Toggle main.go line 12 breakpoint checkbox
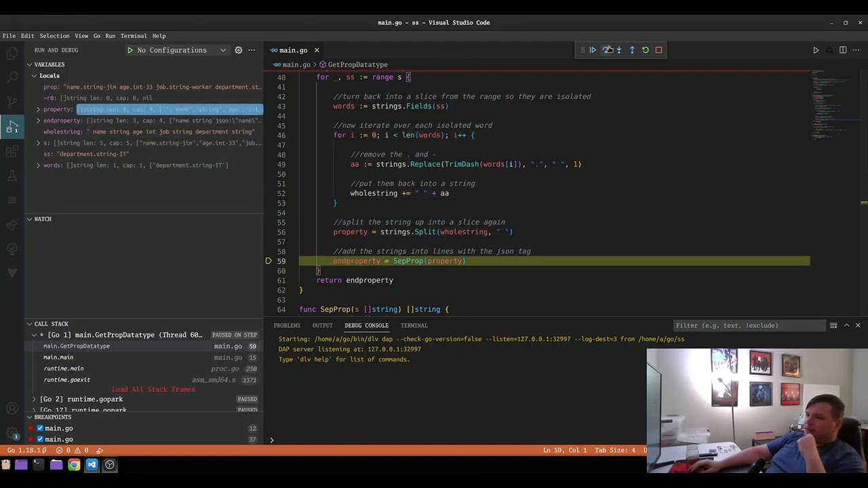 [40, 428]
